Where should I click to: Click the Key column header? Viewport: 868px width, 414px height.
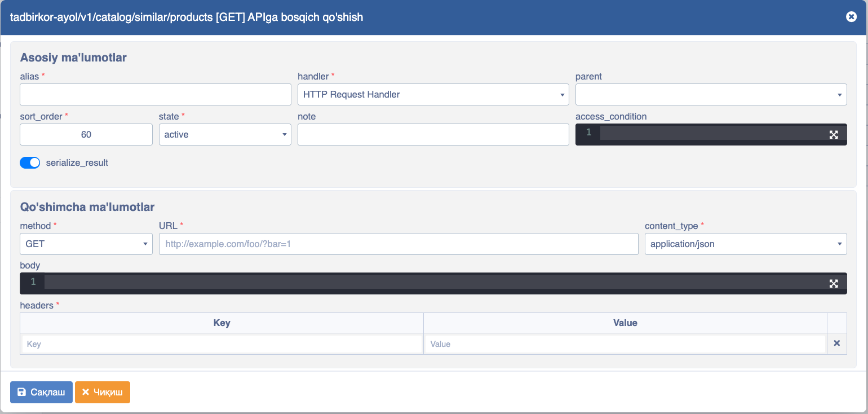point(222,323)
